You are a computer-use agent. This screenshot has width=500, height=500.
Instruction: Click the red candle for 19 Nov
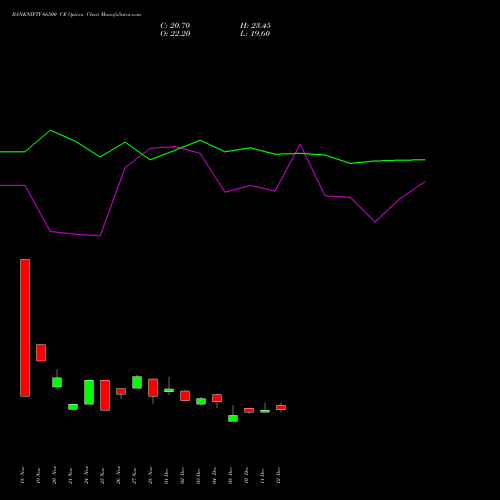[41, 353]
